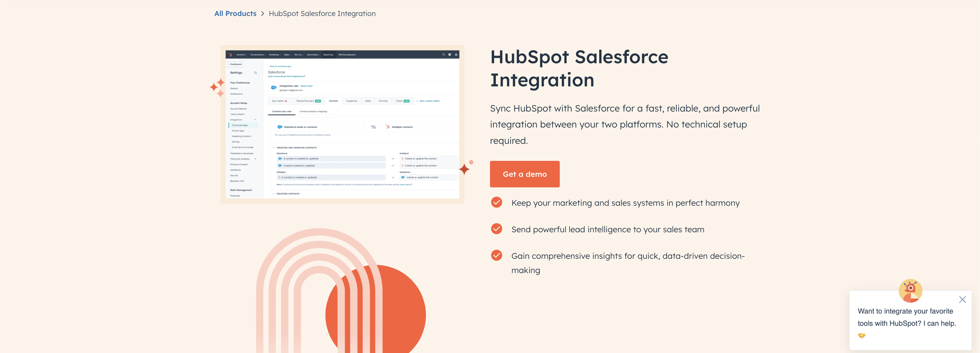Click the checkmark beside "Keep your marketing and sales"
The width and height of the screenshot is (980, 353).
496,202
